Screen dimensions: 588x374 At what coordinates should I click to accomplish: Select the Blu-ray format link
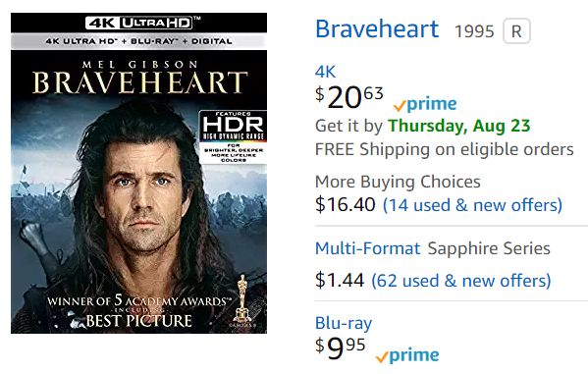click(x=344, y=323)
